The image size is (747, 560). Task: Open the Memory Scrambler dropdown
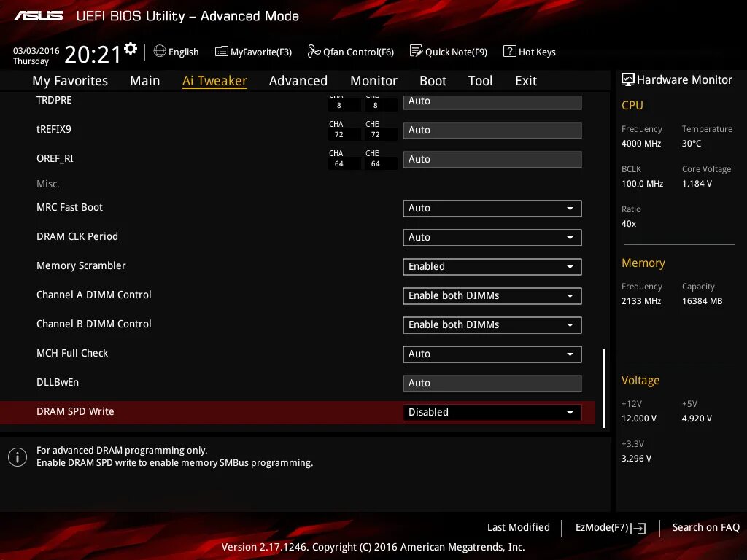pos(492,267)
